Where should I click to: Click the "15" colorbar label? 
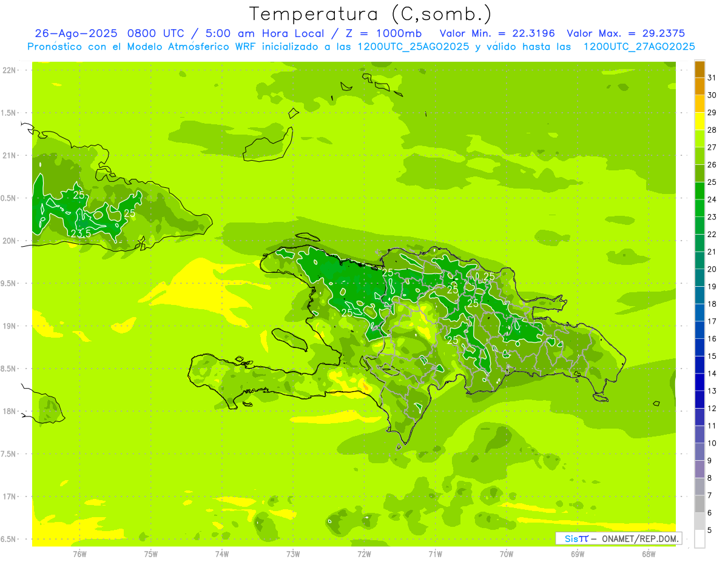(712, 356)
